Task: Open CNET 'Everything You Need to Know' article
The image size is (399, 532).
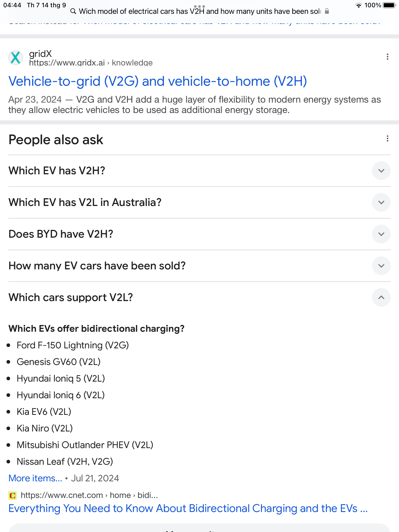Action: point(188,508)
